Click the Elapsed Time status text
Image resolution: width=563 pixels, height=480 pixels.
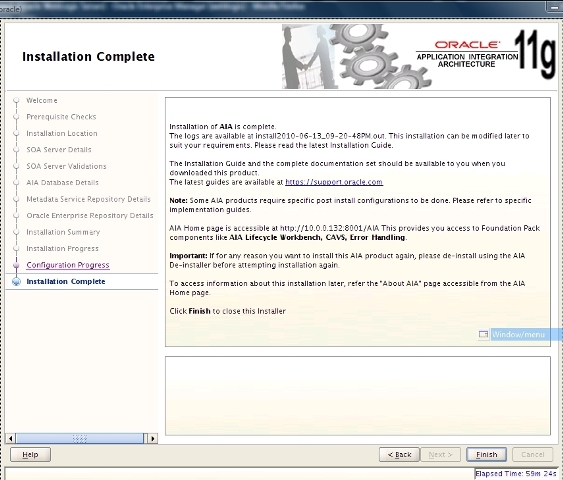[516, 474]
